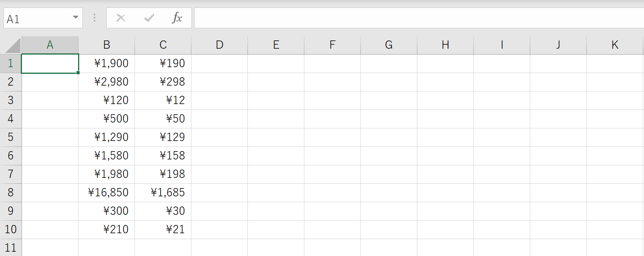Select row header 8
This screenshot has height=256, width=644.
click(x=11, y=192)
